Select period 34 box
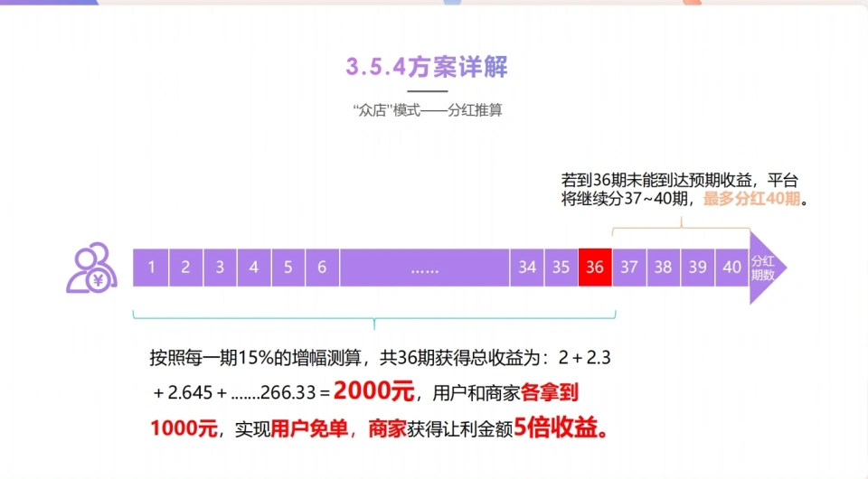868x479 pixels. tap(527, 268)
